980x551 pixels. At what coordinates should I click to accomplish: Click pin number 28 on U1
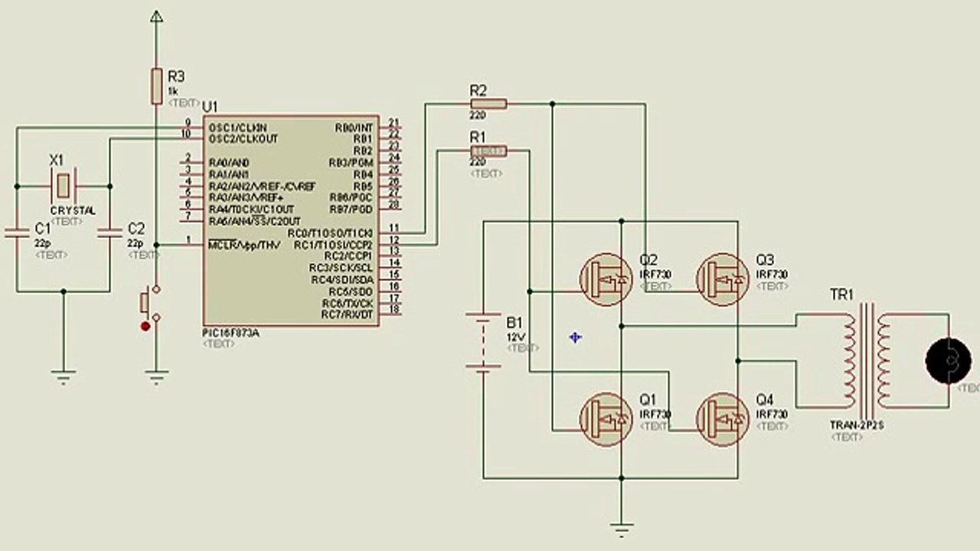(x=394, y=204)
